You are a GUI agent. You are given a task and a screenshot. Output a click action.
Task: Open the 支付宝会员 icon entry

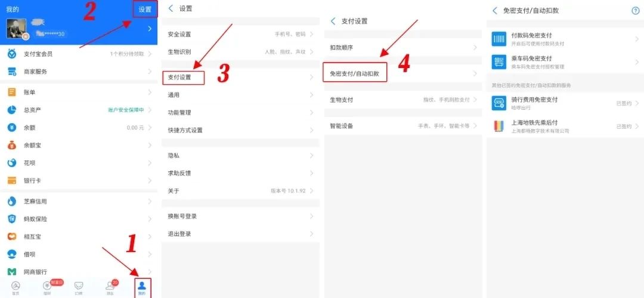pos(12,54)
